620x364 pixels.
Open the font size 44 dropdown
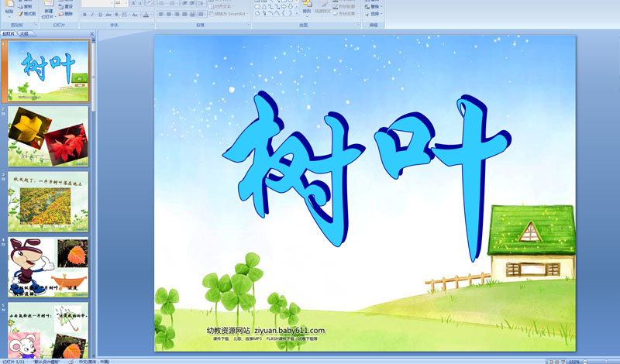[x=126, y=3]
